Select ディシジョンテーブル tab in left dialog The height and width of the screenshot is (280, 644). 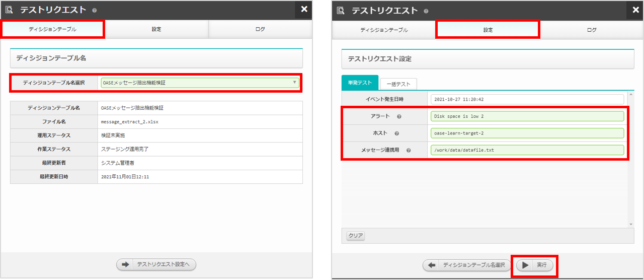click(53, 29)
